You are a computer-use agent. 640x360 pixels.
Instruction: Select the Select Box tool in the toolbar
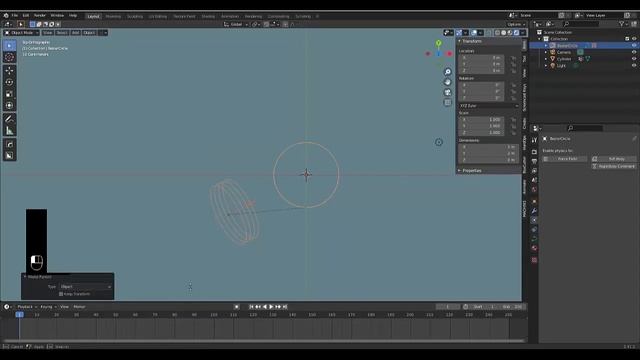(9, 46)
